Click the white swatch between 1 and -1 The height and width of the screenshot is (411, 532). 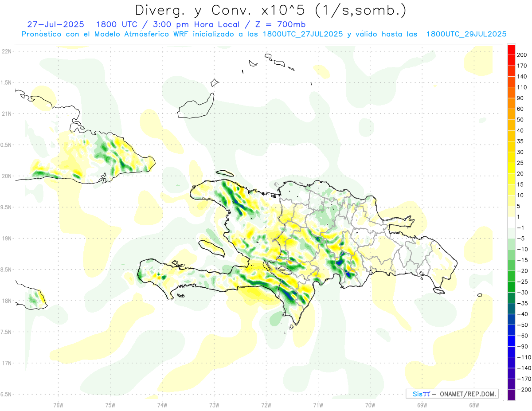511,222
